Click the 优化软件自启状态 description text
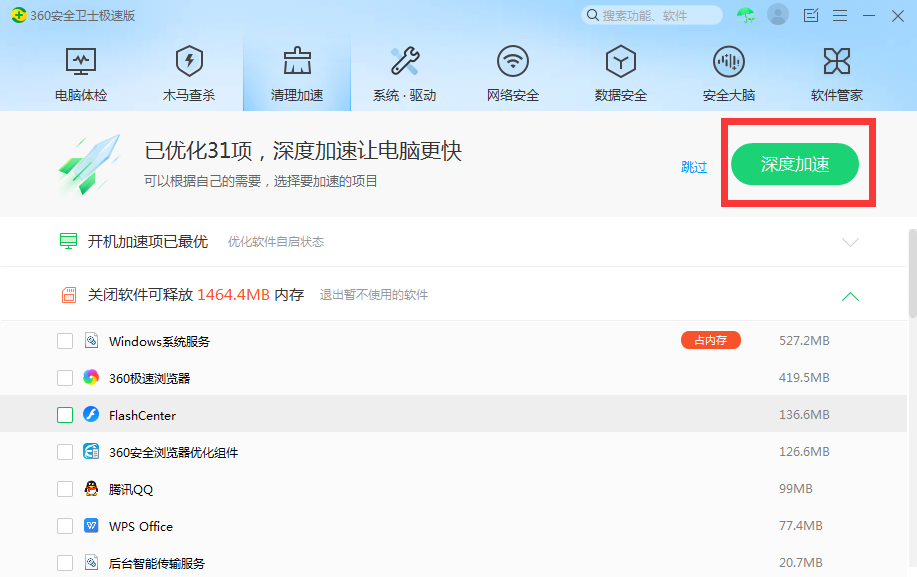 [x=275, y=242]
